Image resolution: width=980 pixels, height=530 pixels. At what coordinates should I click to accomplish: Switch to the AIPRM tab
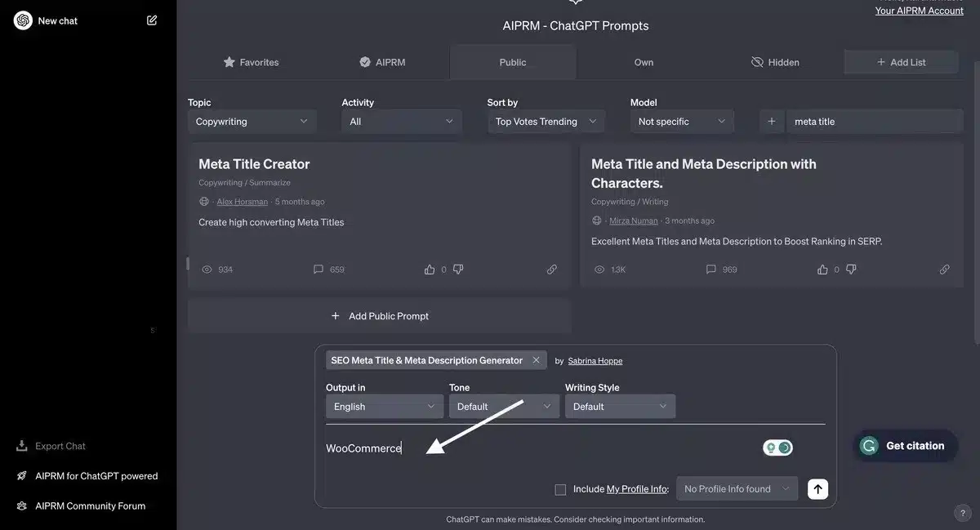382,62
